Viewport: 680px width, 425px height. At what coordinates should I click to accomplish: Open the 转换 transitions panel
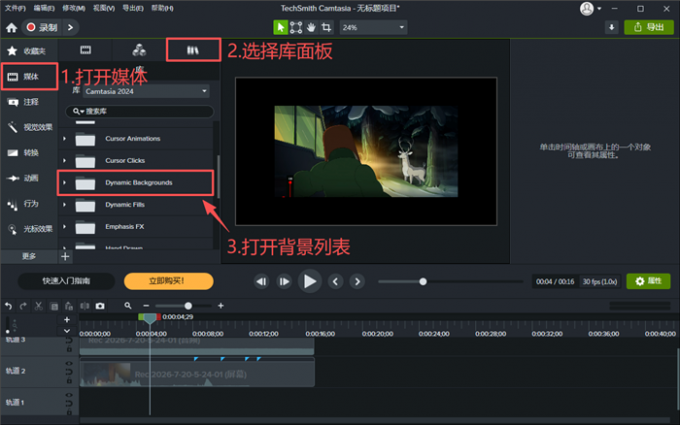[x=29, y=153]
